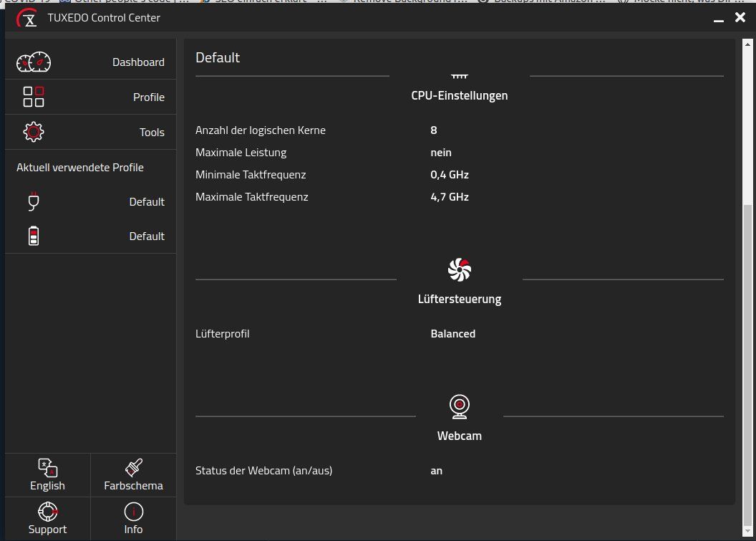Click the language translate icon

click(x=47, y=467)
